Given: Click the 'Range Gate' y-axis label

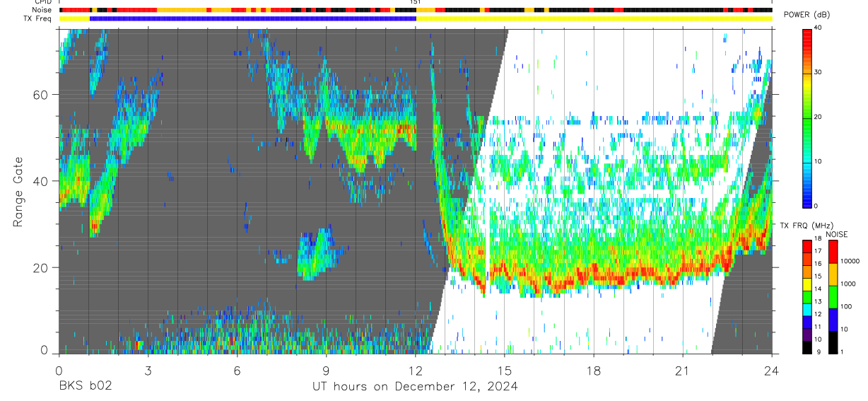Looking at the screenshot, I should [18, 190].
